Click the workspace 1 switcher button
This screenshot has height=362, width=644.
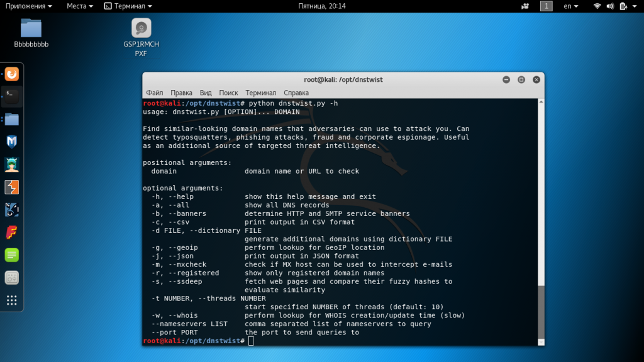(x=546, y=6)
